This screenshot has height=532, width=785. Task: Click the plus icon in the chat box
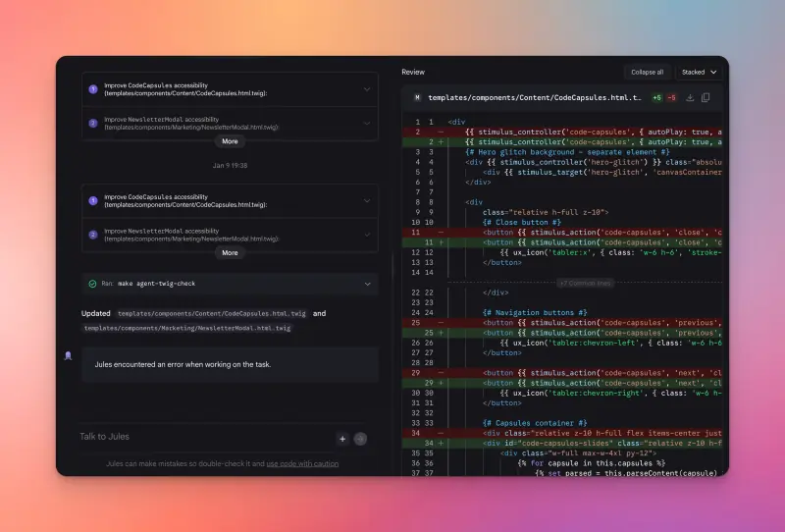click(341, 439)
